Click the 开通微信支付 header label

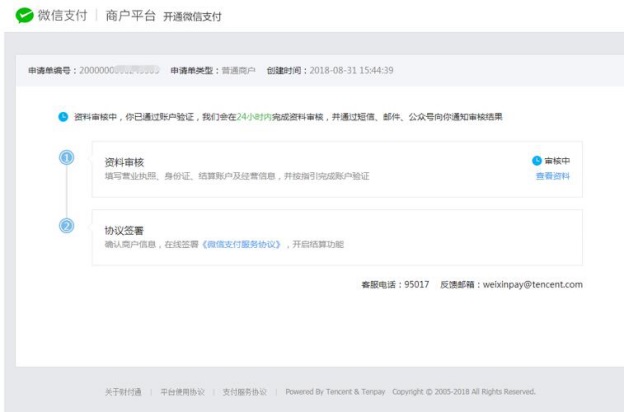(x=192, y=17)
